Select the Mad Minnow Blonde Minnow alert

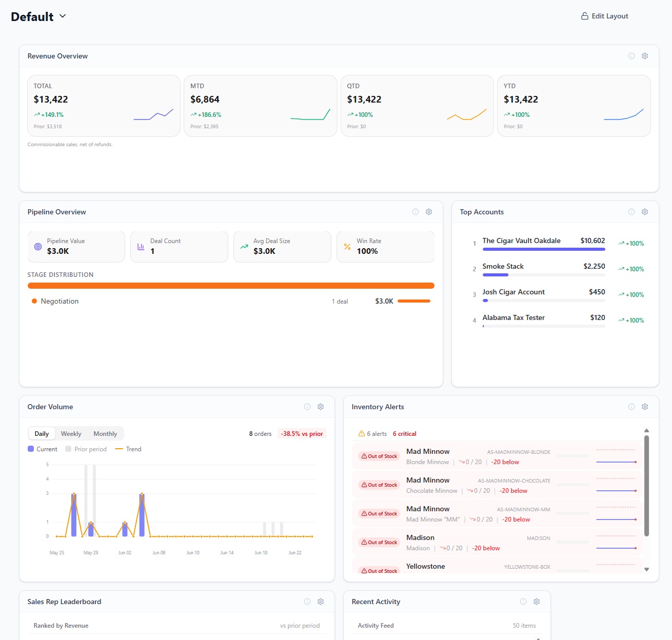497,456
